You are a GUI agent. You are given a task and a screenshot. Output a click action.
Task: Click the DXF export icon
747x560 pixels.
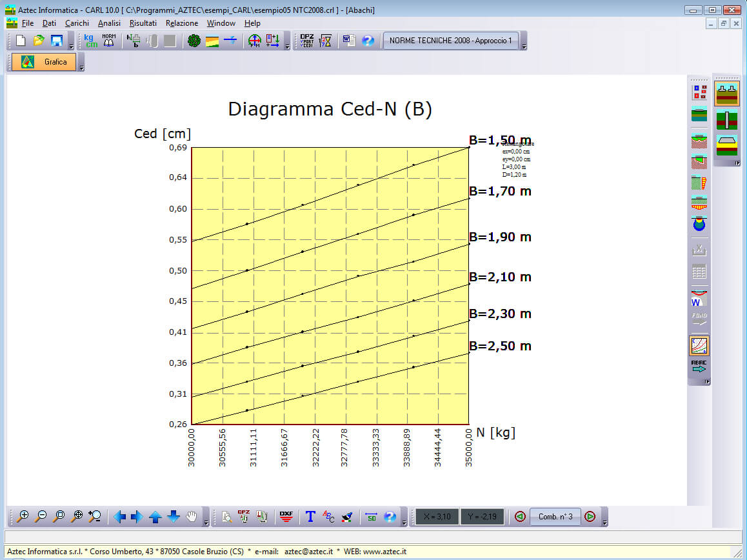click(x=286, y=517)
